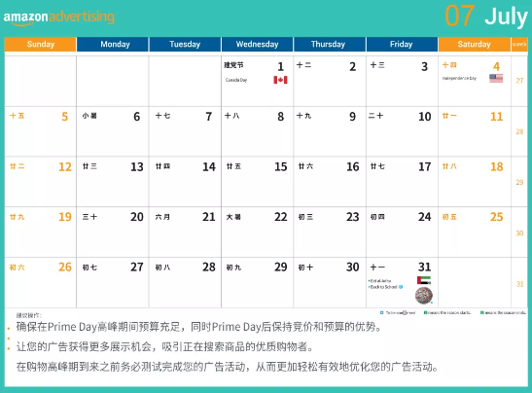Select date number 13
This screenshot has width=532, height=393.
tap(137, 167)
